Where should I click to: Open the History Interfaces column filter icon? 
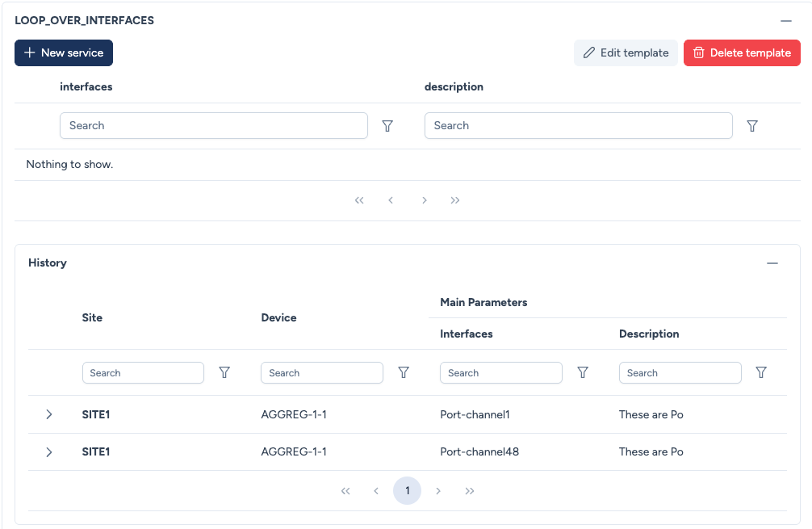(x=583, y=372)
